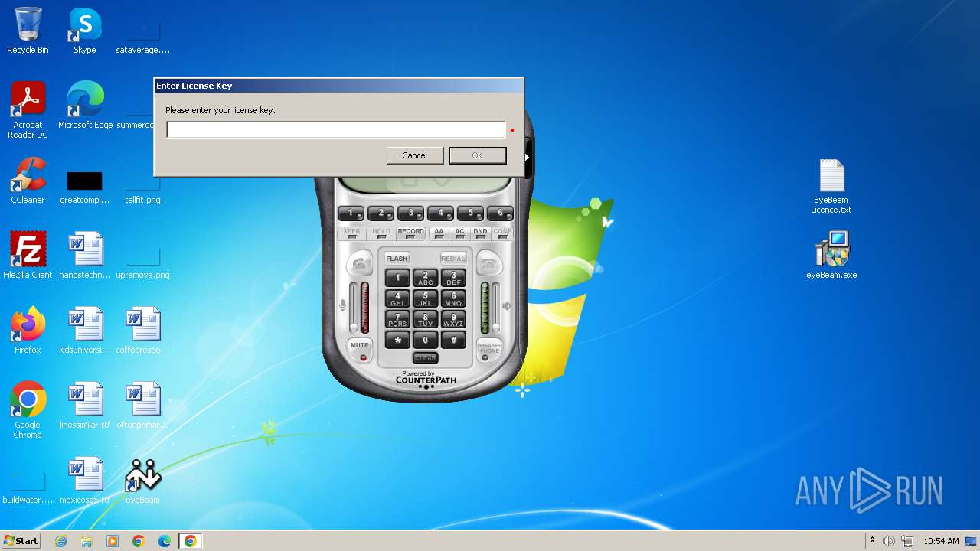
Task: Enable DND do not disturb
Action: pos(480,233)
